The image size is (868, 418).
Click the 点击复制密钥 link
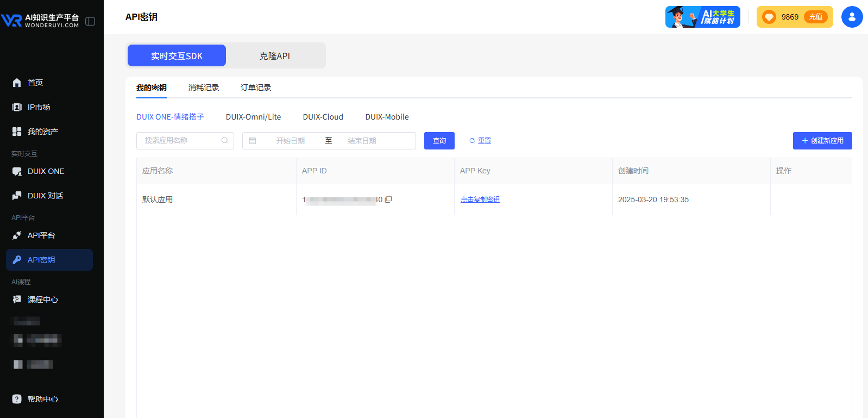[x=480, y=199]
